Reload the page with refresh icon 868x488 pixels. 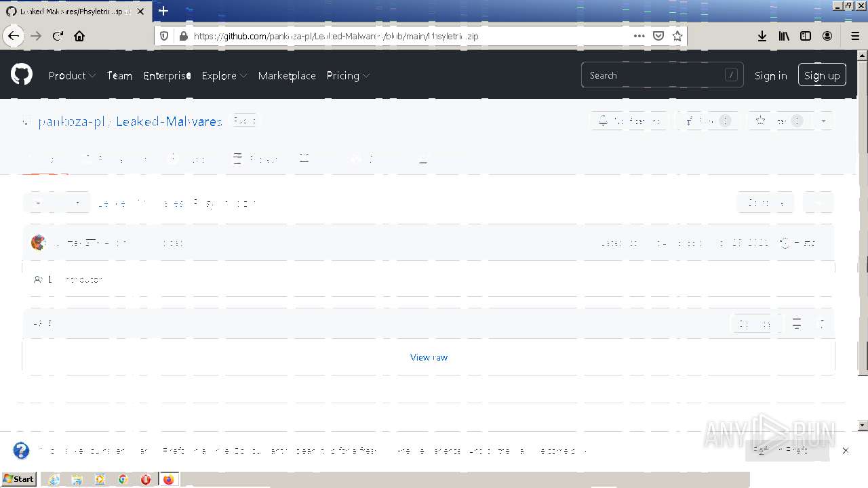[58, 36]
